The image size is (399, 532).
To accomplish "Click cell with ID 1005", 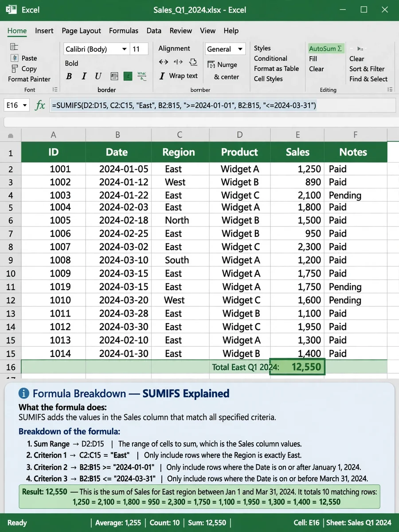I will pyautogui.click(x=54, y=220).
